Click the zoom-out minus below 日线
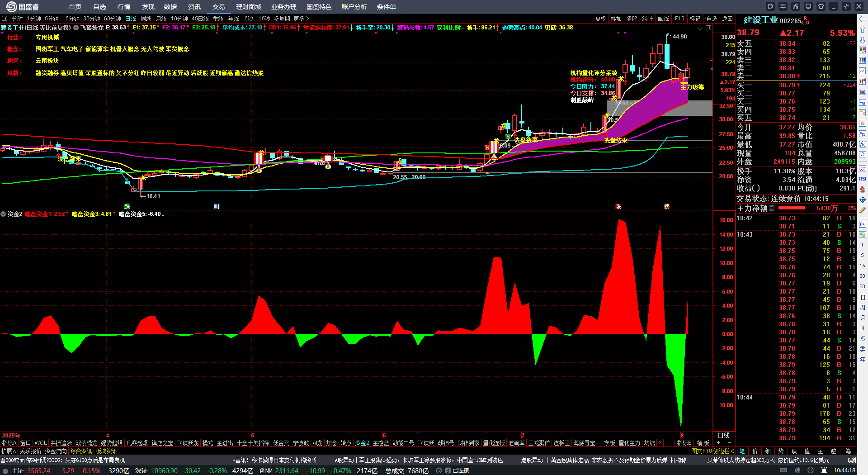The image size is (868, 475). point(729,443)
